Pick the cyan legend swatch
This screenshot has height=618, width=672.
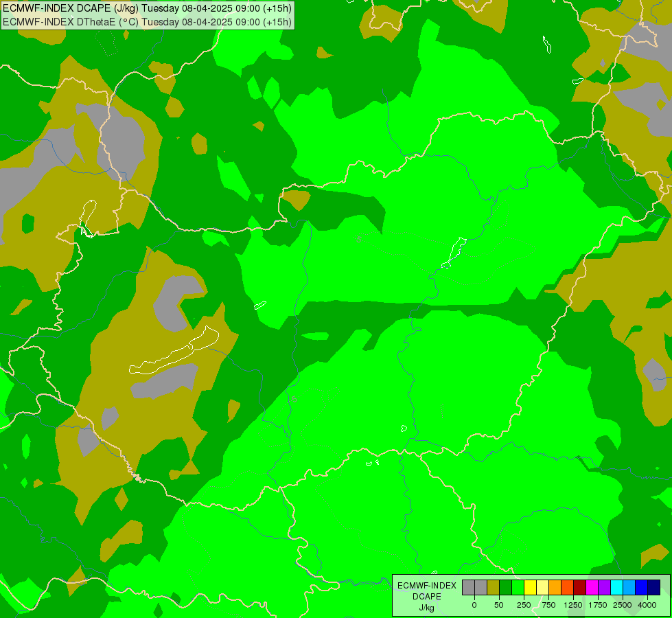(616, 588)
